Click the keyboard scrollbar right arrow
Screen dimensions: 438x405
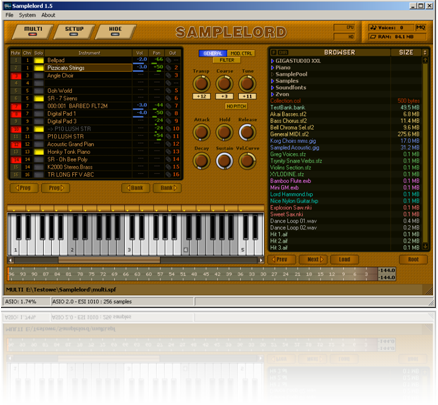click(x=261, y=260)
